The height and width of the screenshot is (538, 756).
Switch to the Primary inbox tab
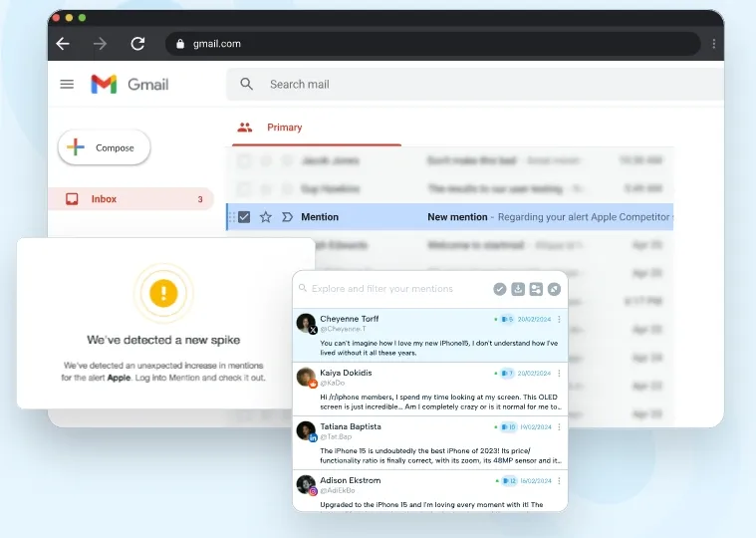283,128
